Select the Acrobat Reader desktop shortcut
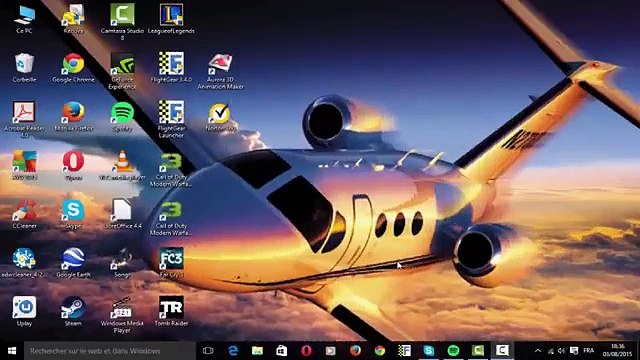The height and width of the screenshot is (360, 640). tap(24, 119)
